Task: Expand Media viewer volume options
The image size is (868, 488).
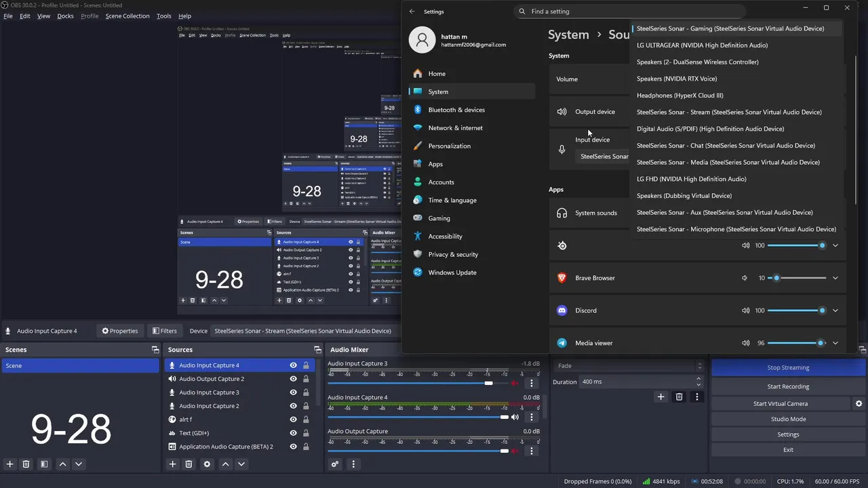Action: coord(835,343)
